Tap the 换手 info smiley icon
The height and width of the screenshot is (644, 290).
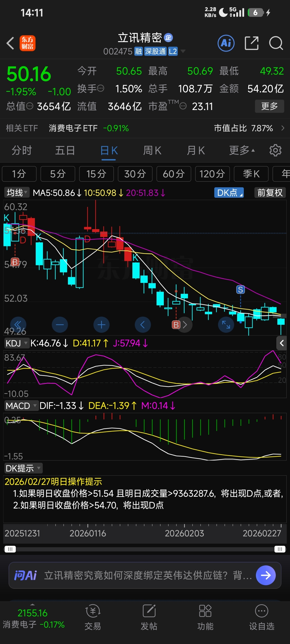[x=100, y=88]
